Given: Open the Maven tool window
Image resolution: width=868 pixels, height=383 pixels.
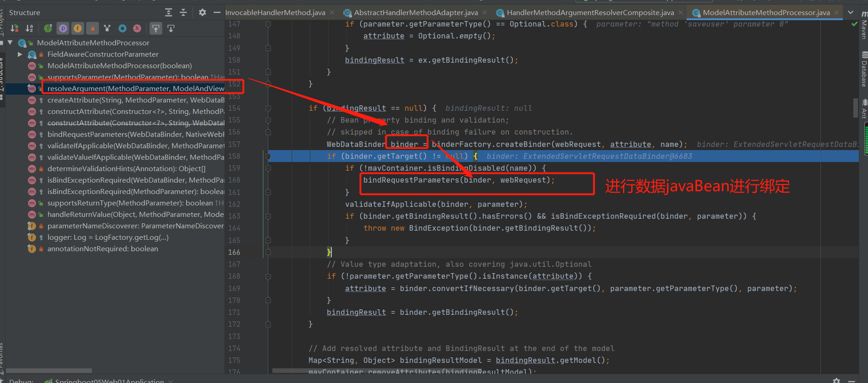Looking at the screenshot, I should coord(864,26).
